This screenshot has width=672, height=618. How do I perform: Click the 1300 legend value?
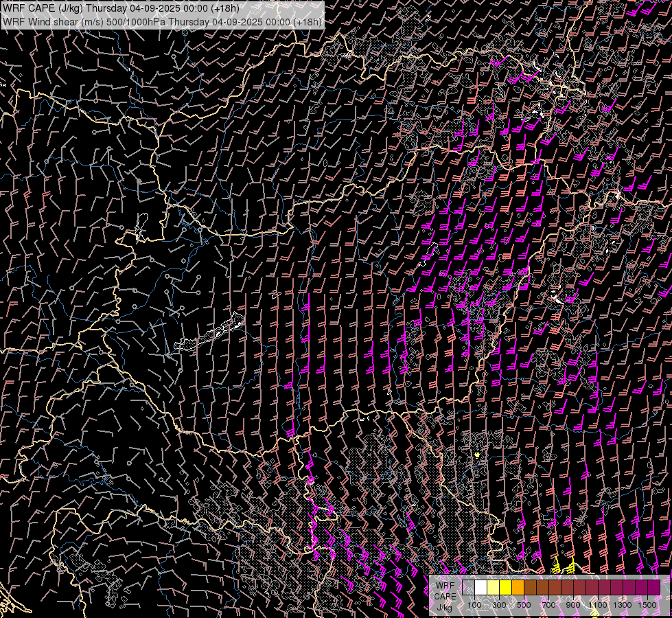(623, 605)
